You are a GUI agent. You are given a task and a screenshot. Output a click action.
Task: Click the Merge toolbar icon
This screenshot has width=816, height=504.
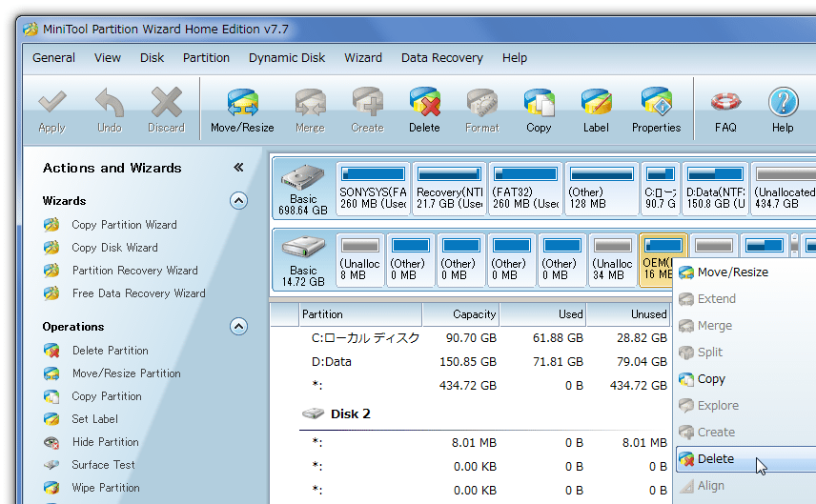point(310,103)
